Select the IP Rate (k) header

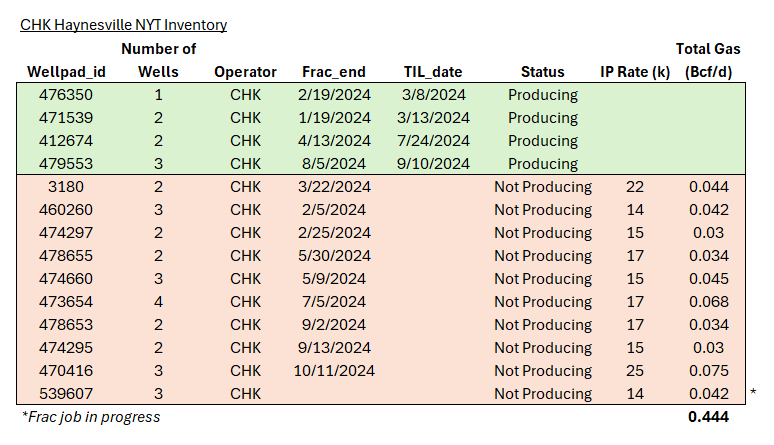[x=635, y=72]
